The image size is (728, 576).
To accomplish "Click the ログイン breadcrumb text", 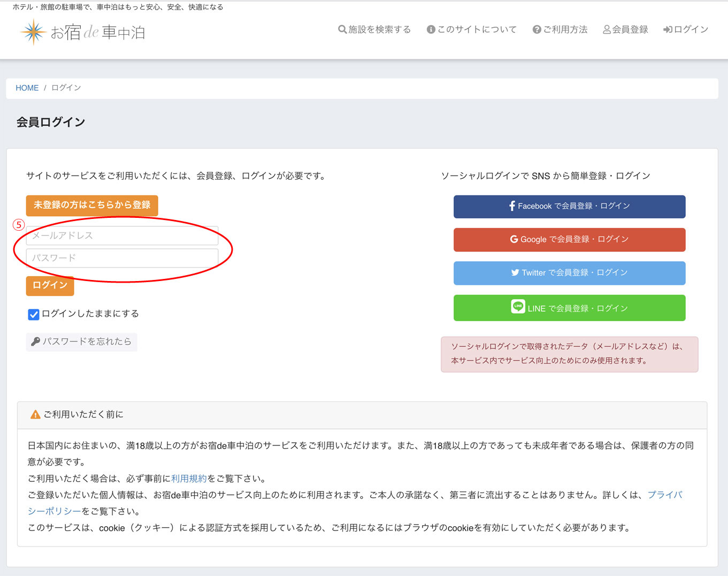I will tap(66, 88).
